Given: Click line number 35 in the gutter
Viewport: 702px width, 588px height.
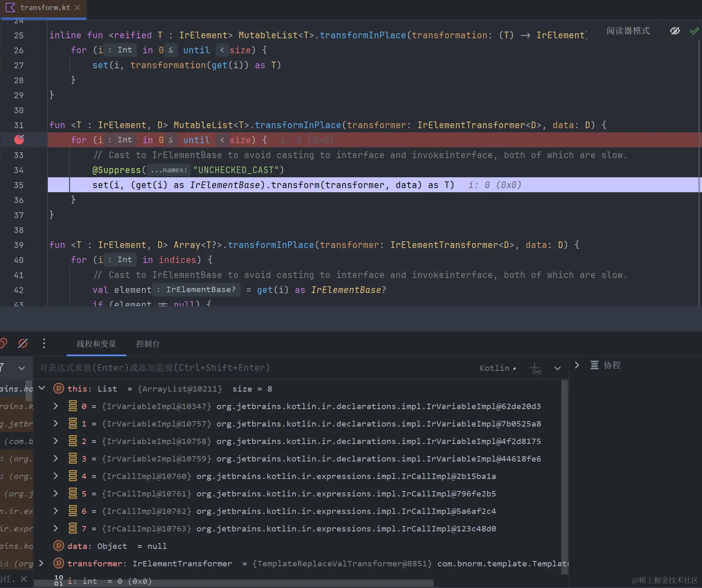Looking at the screenshot, I should (19, 185).
